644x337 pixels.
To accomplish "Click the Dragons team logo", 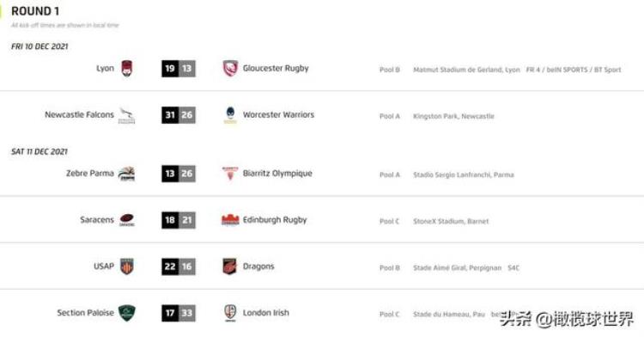I will pyautogui.click(x=230, y=267).
